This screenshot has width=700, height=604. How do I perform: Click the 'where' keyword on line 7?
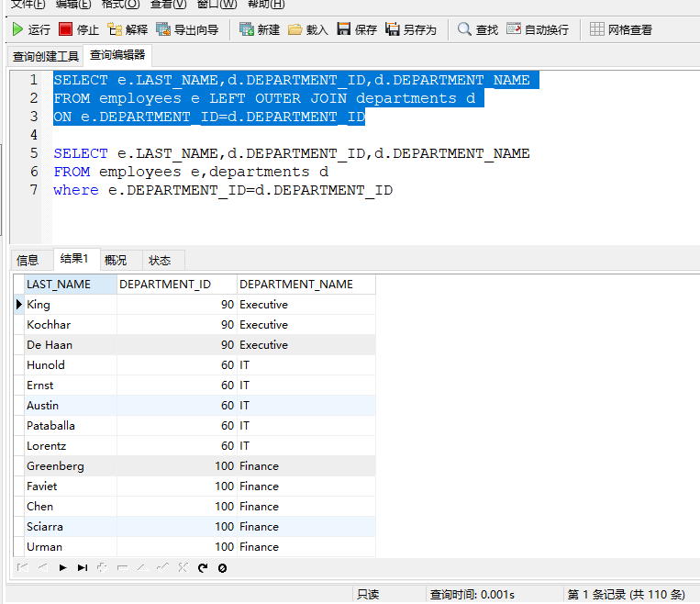[76, 190]
